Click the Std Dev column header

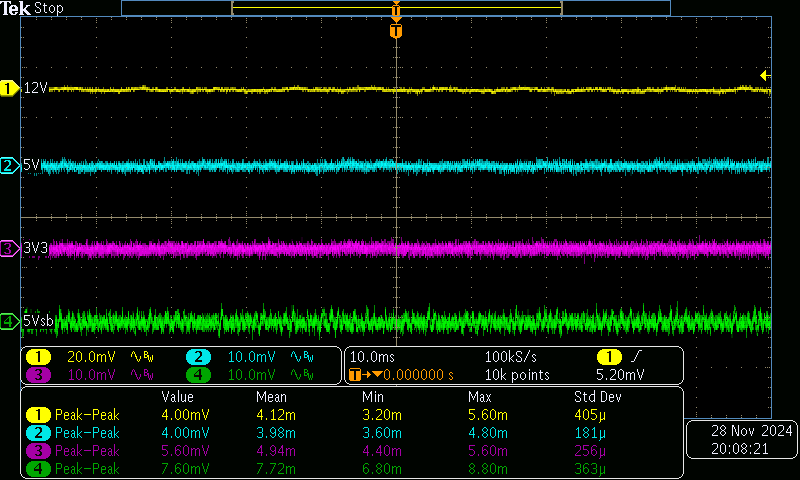(x=598, y=397)
